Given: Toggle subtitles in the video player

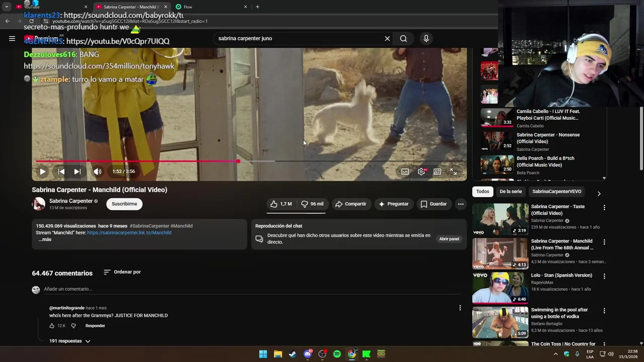Looking at the screenshot, I should pyautogui.click(x=405, y=171).
